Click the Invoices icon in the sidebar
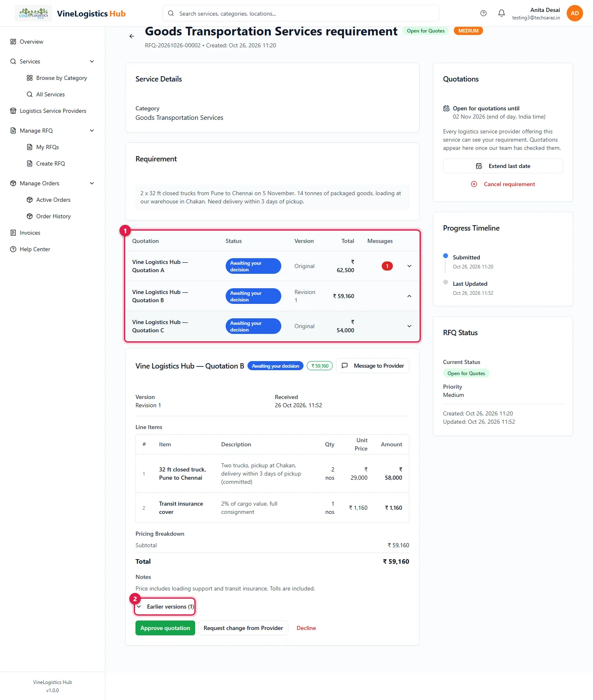 (x=13, y=233)
